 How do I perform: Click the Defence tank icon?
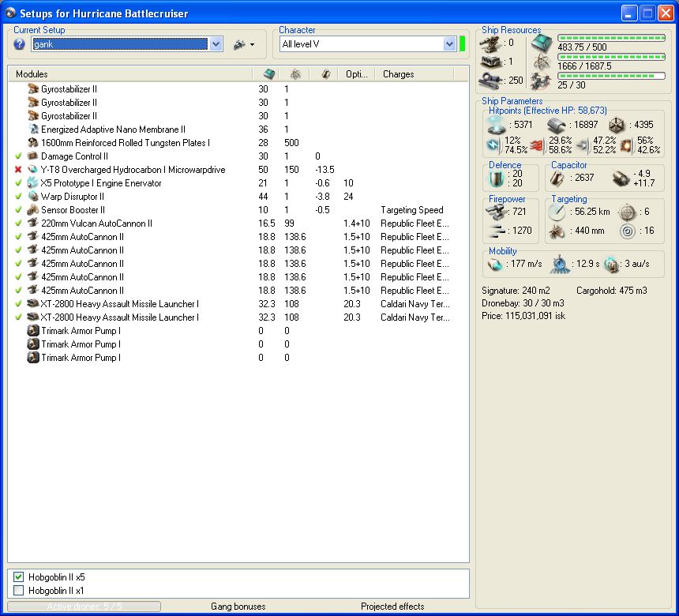pyautogui.click(x=497, y=178)
